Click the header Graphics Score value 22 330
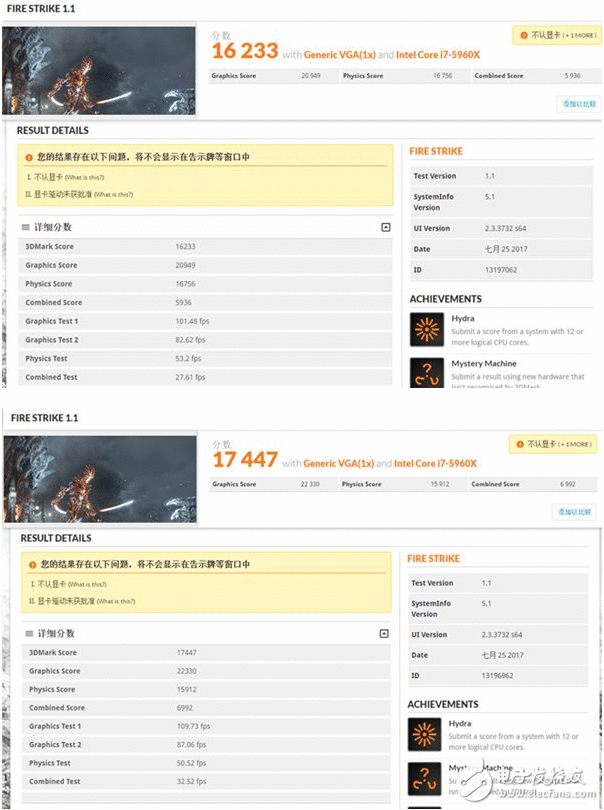The height and width of the screenshot is (810, 604). pyautogui.click(x=310, y=484)
